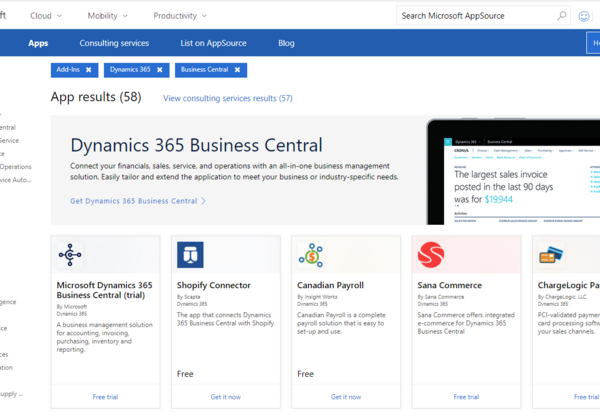This screenshot has height=420, width=600.
Task: Click the Sana Commerce logo icon
Action: pyautogui.click(x=431, y=254)
